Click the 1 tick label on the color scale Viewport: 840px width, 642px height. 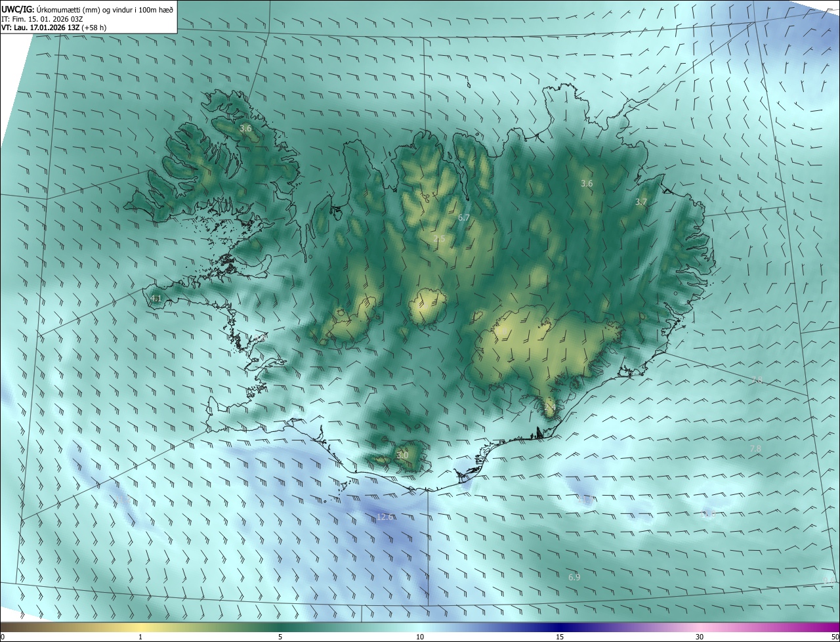pos(140,637)
